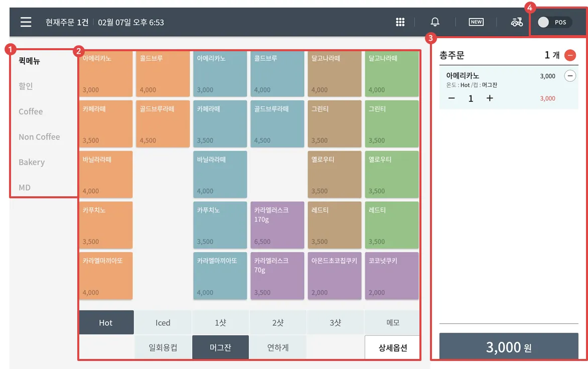This screenshot has width=588, height=369.
Task: Add brown 레드티 tile
Action: [335, 225]
